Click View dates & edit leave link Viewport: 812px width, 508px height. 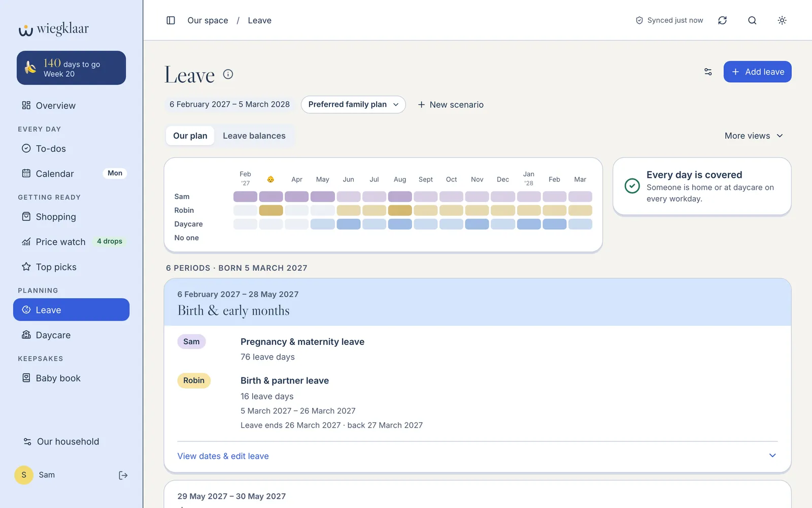(223, 456)
